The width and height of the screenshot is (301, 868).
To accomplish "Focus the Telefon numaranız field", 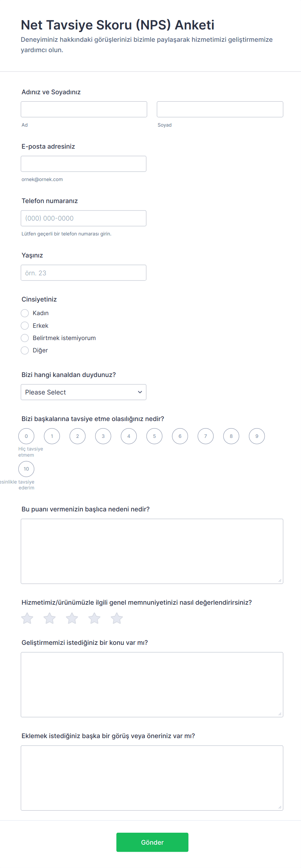I will click(84, 218).
